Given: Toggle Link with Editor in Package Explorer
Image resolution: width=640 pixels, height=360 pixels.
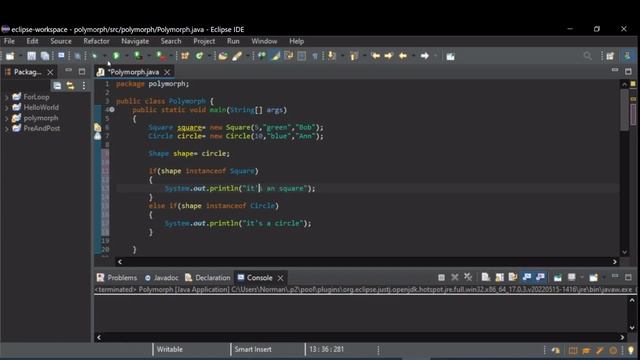Looking at the screenshot, I should pos(70,85).
